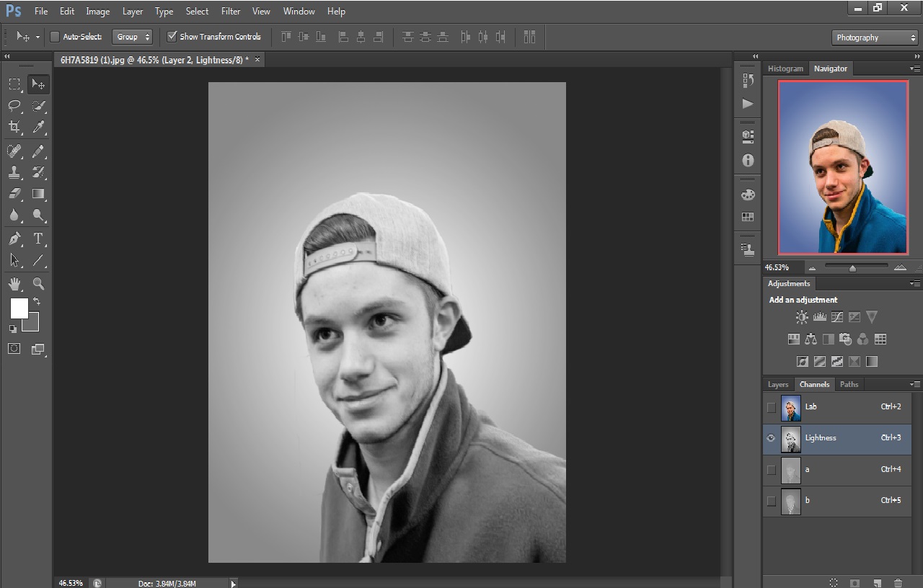Choose the Spot Healing Brush tool
The image size is (923, 588).
point(14,151)
